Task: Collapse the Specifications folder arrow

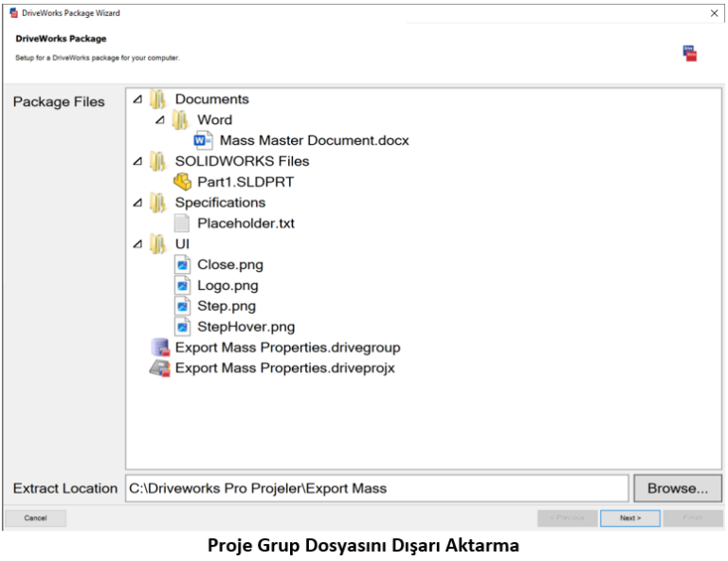Action: coord(138,203)
